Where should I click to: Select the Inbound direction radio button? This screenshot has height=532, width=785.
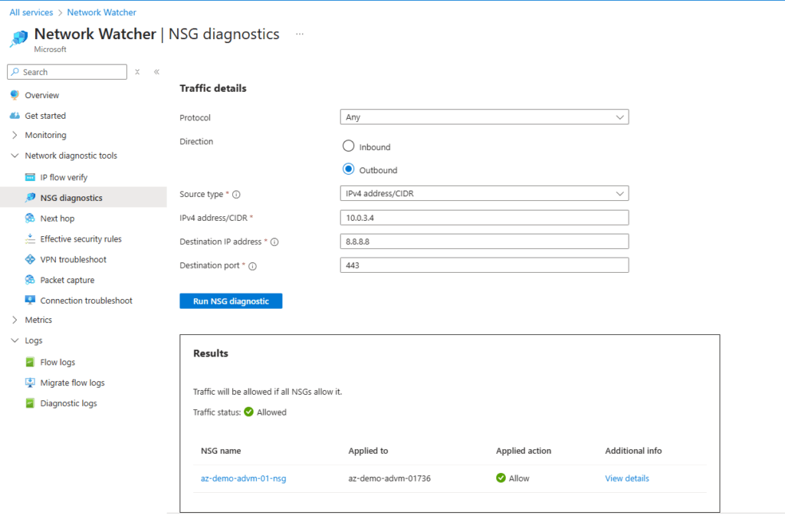tap(348, 146)
